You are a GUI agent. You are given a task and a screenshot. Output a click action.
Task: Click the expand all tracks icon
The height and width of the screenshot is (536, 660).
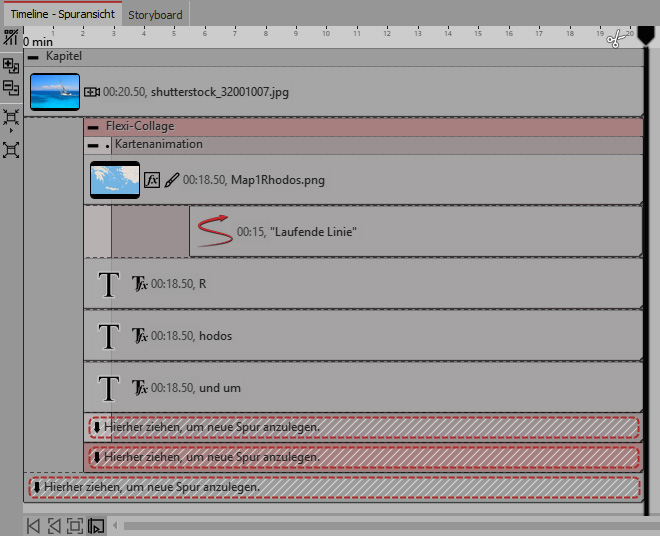(x=11, y=65)
